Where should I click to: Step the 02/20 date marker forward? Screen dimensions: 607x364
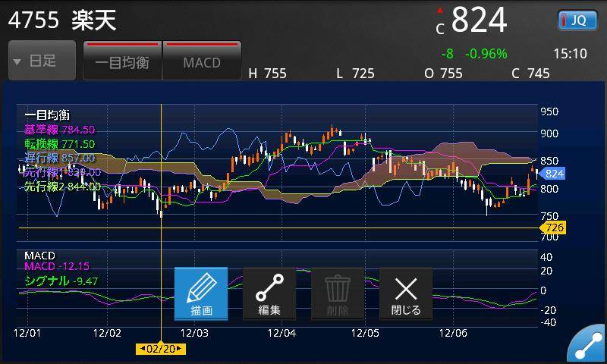coord(179,349)
